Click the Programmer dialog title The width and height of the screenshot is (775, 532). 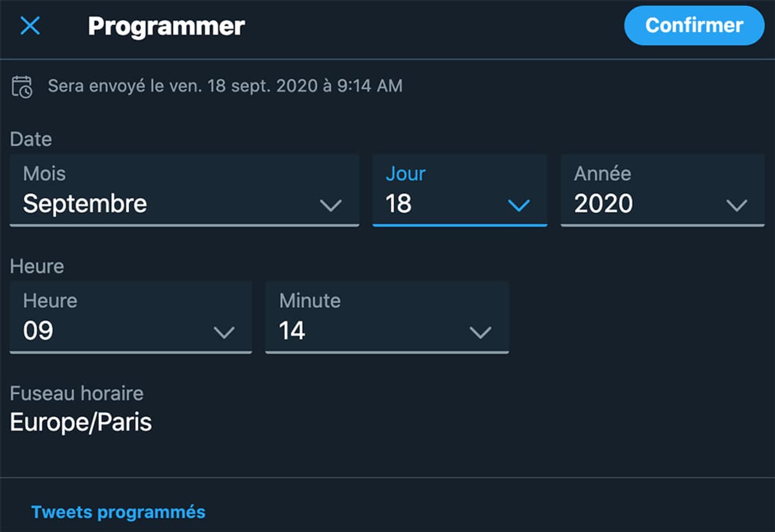coord(165,26)
